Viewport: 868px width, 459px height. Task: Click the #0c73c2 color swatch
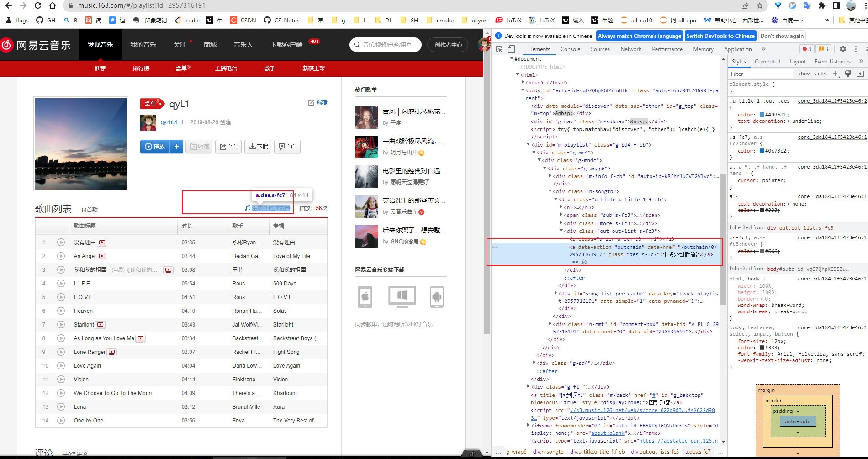pyautogui.click(x=762, y=151)
